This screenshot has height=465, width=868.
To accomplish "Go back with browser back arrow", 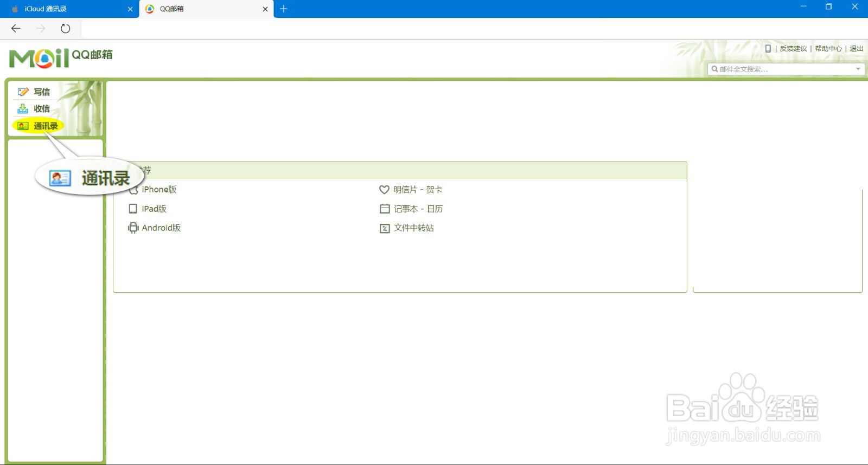I will coord(16,28).
